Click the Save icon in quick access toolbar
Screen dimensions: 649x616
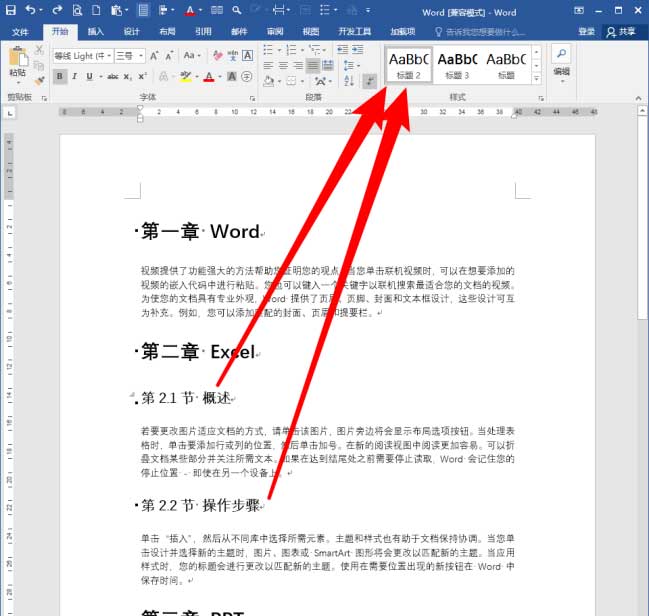coord(9,11)
